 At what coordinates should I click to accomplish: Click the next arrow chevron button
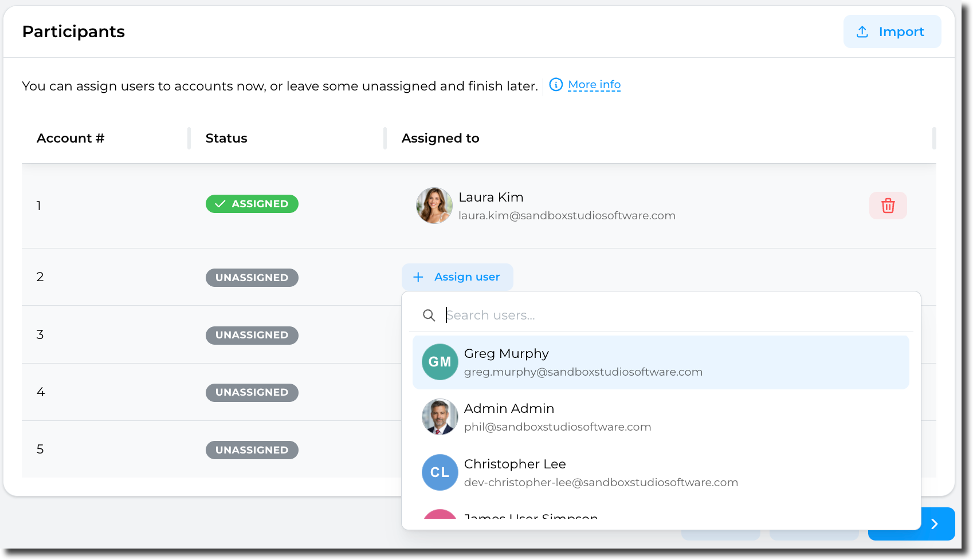934,524
